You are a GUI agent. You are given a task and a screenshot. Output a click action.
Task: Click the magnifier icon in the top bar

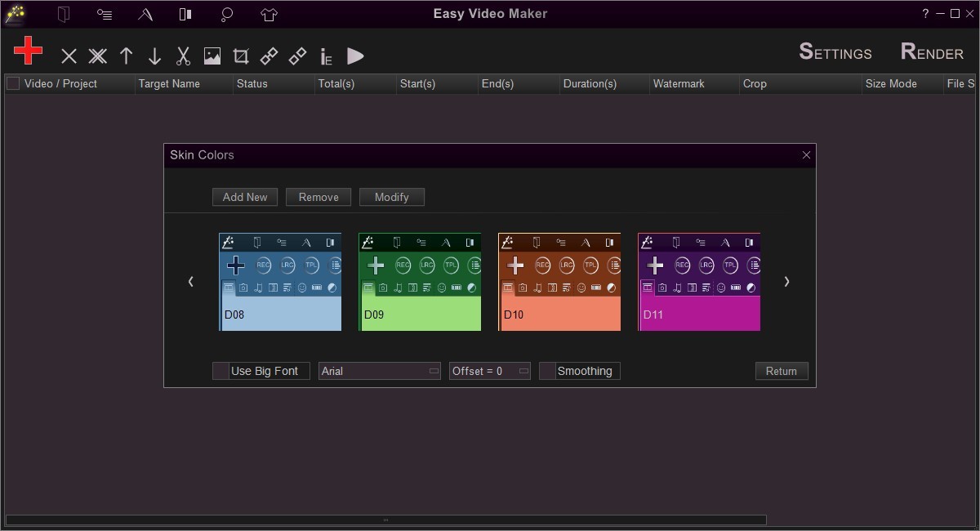point(226,14)
